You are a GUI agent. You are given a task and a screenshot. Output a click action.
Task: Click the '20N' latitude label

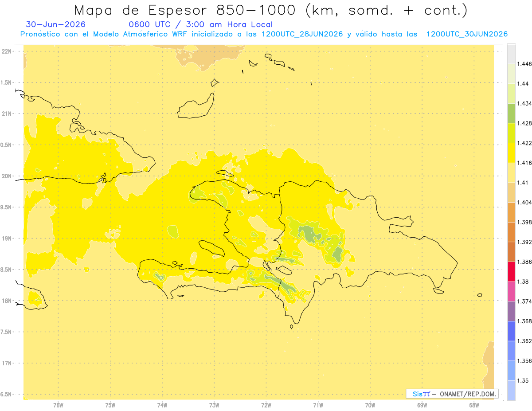pyautogui.click(x=7, y=176)
